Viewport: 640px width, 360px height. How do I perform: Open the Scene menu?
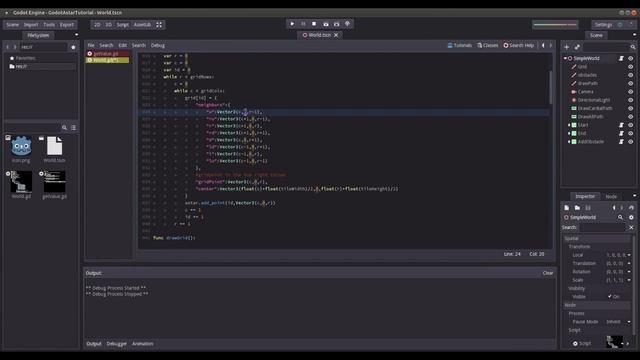coord(12,25)
